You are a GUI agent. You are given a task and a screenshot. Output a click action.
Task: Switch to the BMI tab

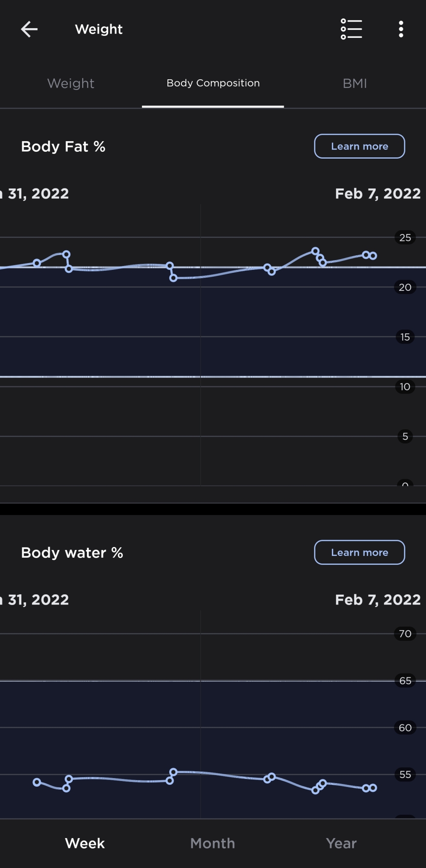(x=355, y=84)
